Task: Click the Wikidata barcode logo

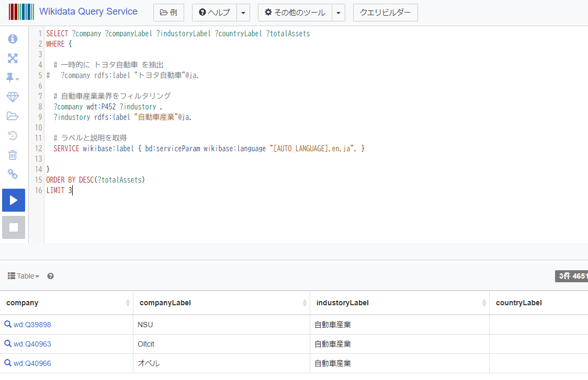Action: click(21, 11)
